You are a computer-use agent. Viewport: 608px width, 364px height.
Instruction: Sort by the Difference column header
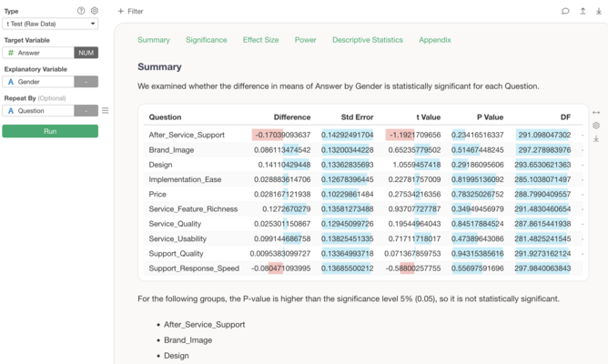[x=292, y=117]
